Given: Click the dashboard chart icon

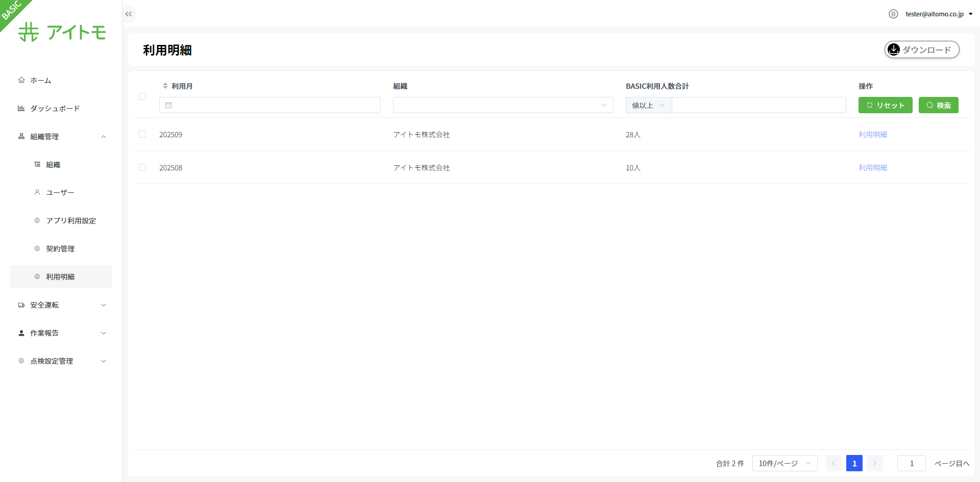Looking at the screenshot, I should [x=21, y=108].
